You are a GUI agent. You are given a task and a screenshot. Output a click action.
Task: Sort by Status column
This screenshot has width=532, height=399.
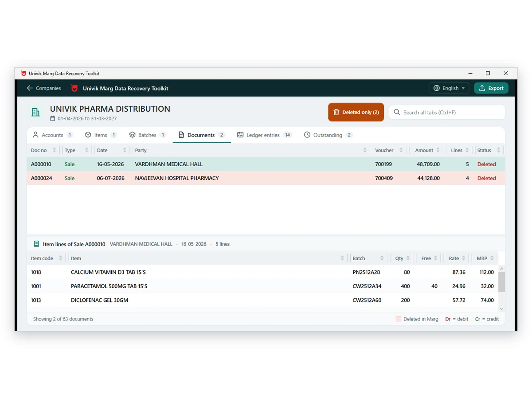[489, 150]
